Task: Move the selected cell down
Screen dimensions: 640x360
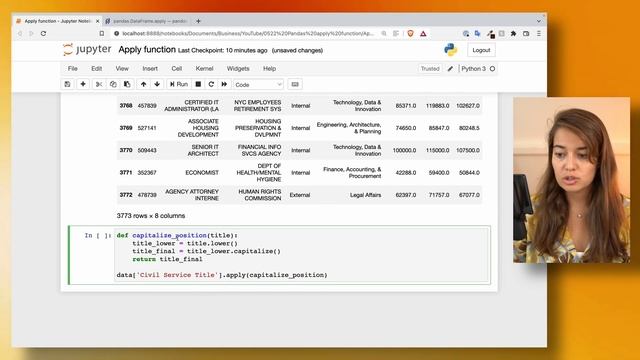Action: pos(157,84)
